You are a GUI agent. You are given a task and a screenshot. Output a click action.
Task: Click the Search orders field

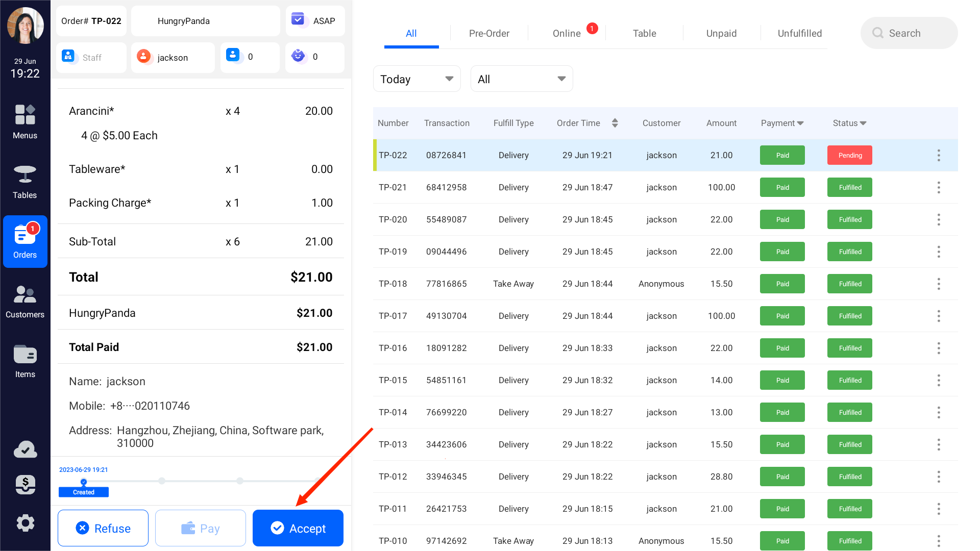click(x=909, y=33)
